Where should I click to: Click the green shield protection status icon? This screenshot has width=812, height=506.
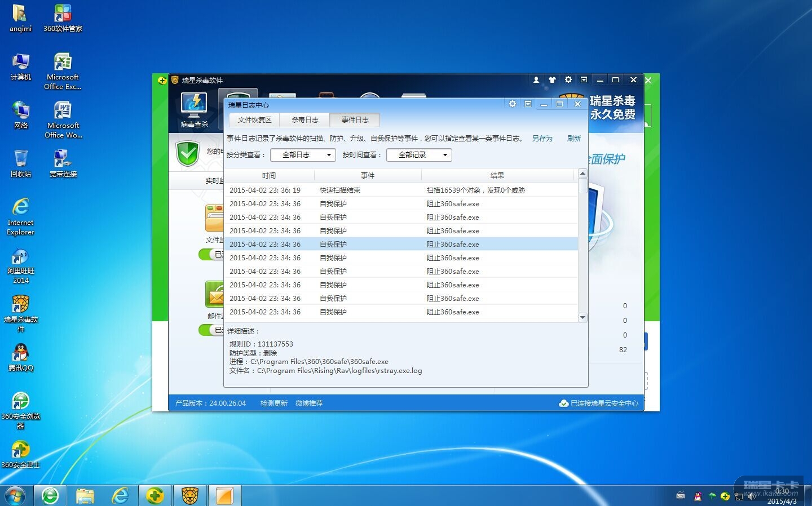[188, 153]
